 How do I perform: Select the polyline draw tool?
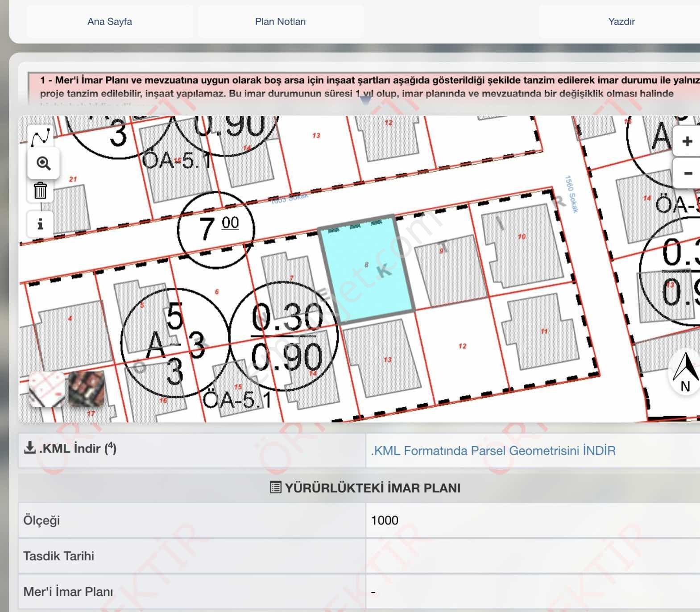pyautogui.click(x=41, y=137)
